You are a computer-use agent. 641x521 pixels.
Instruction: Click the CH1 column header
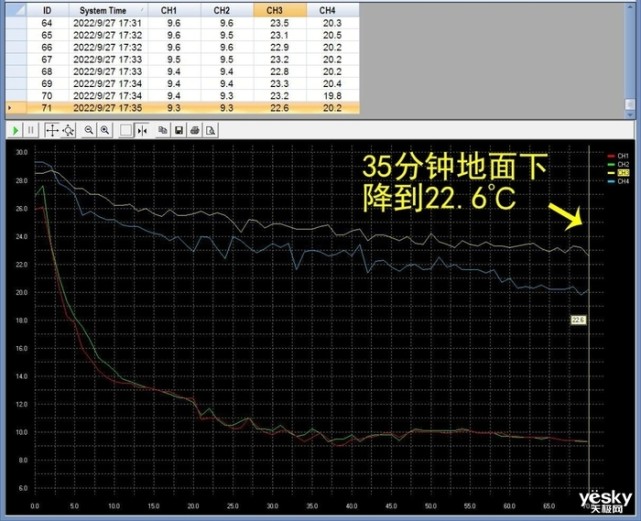[x=174, y=10]
